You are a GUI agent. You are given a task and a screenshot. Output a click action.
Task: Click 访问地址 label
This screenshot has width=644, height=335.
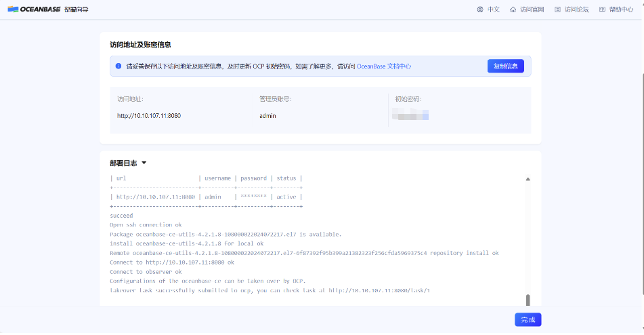point(130,99)
